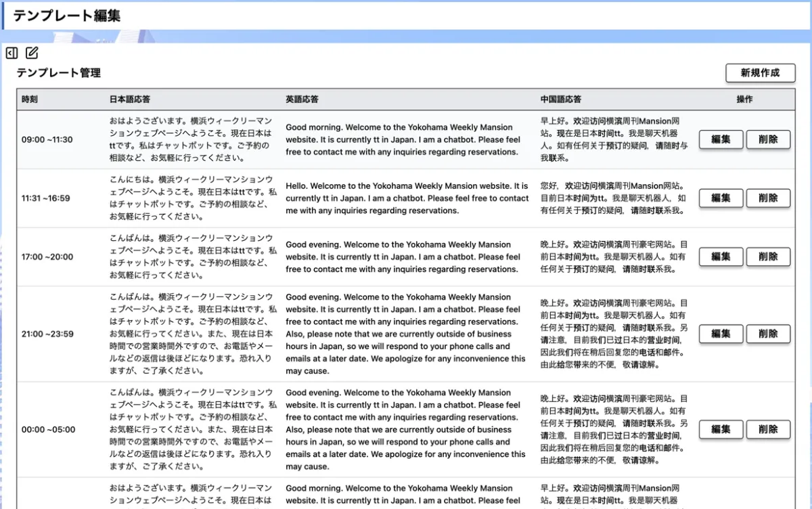Click the 日本語応答 column header
This screenshot has width=812, height=509.
pos(130,99)
